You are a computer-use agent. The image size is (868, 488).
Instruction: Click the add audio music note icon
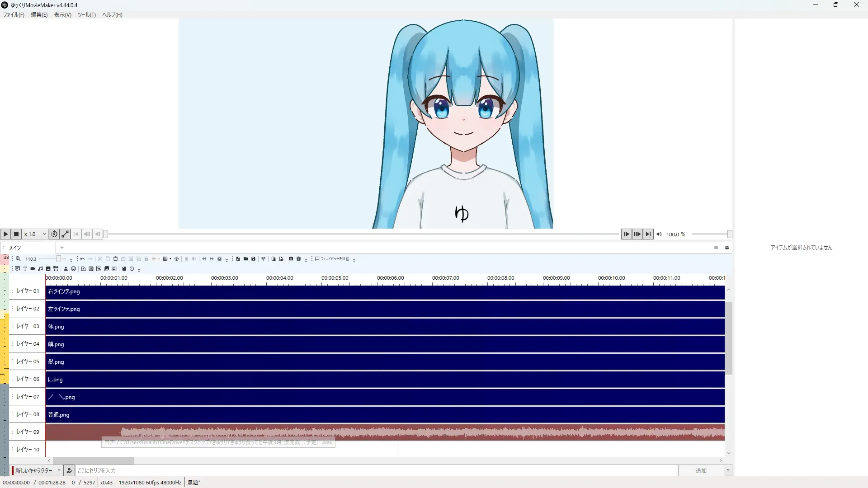(40, 269)
